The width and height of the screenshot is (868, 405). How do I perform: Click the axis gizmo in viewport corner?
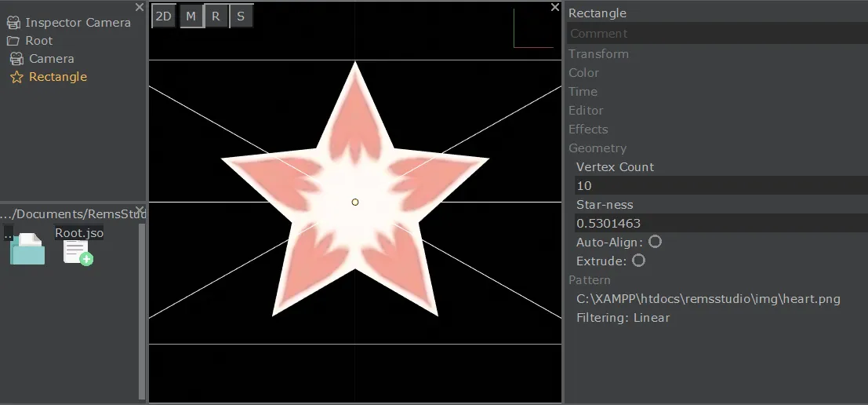(x=534, y=28)
